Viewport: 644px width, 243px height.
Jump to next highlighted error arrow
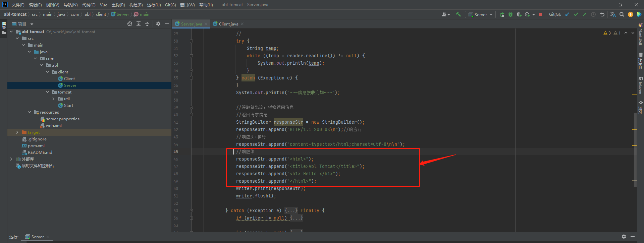click(x=633, y=33)
